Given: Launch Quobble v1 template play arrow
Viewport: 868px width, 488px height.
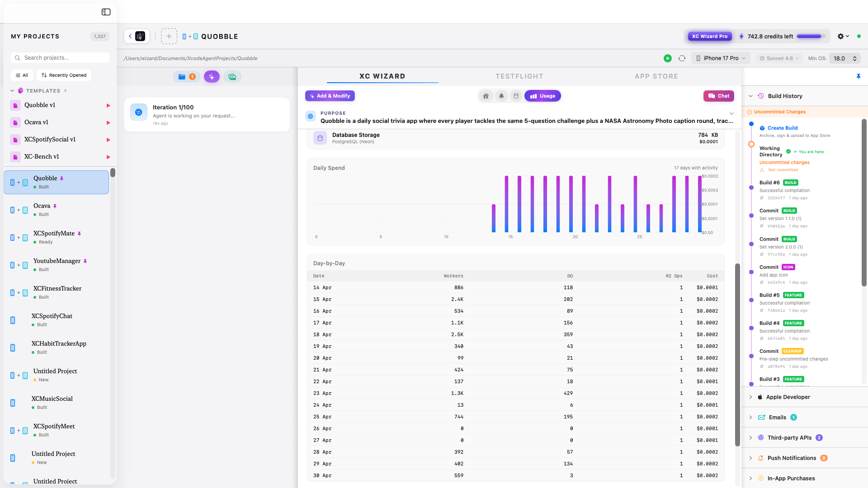Looking at the screenshot, I should point(108,105).
